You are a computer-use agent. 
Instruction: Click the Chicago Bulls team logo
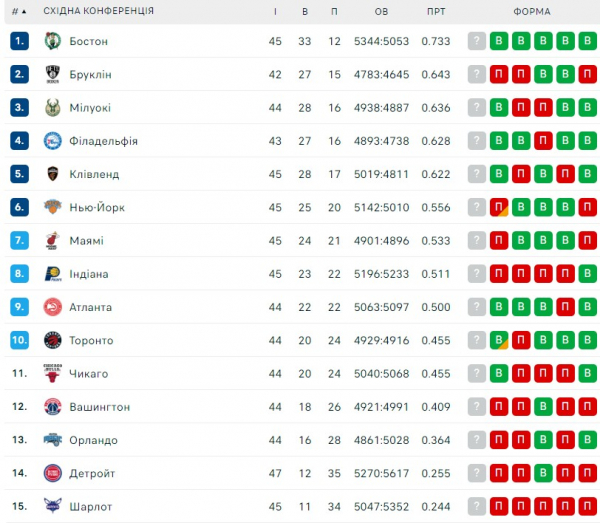click(53, 373)
